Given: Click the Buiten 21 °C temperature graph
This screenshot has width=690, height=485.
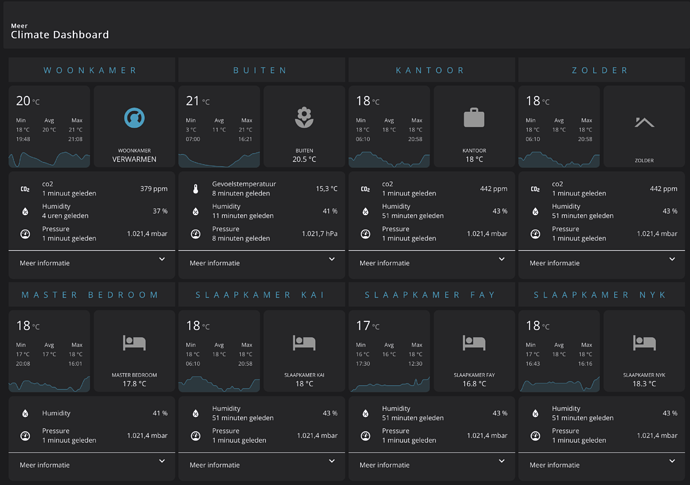Looking at the screenshot, I should coord(219,127).
